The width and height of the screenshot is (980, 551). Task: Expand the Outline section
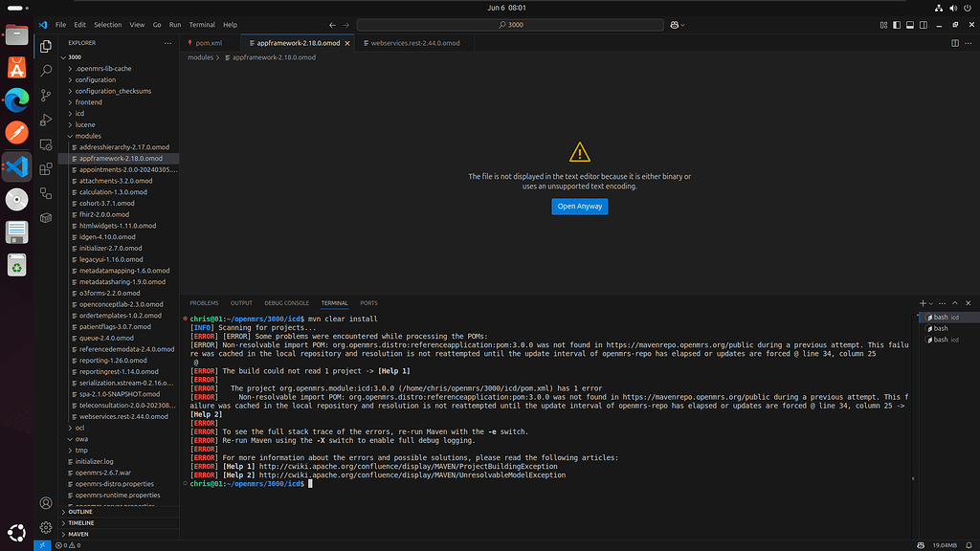(x=80, y=512)
